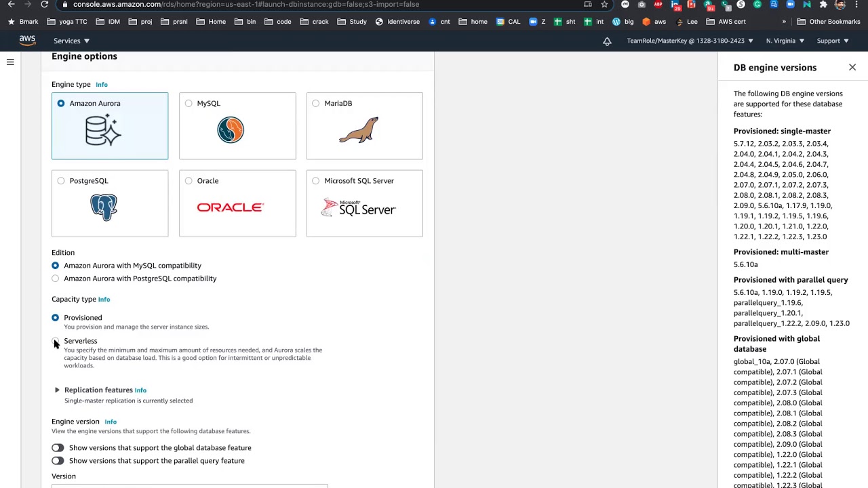This screenshot has width=868, height=488.
Task: Open the Lee bookmark
Action: [x=686, y=22]
